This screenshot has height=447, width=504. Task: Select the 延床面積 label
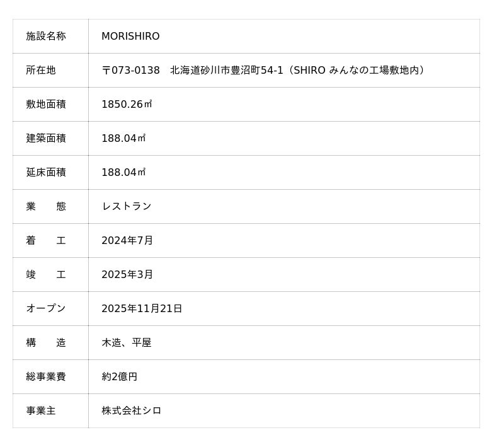(x=46, y=172)
